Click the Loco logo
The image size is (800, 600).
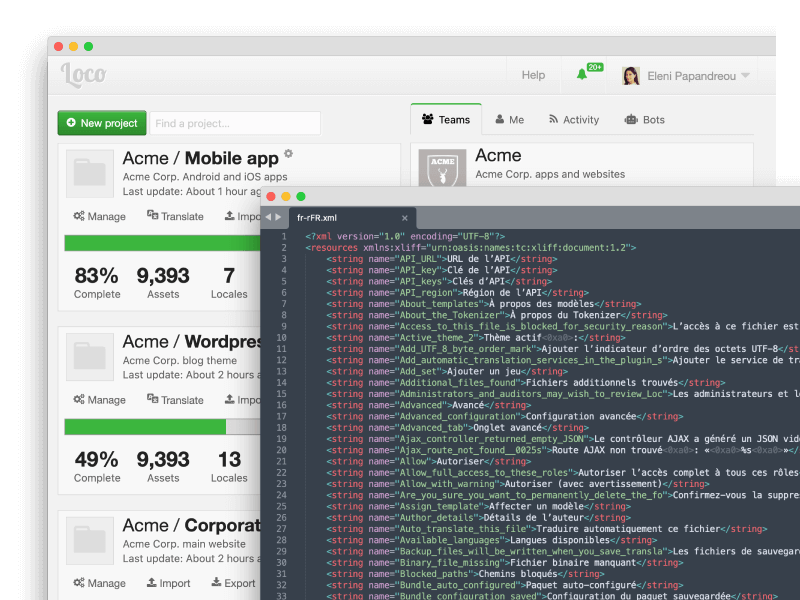pos(84,75)
